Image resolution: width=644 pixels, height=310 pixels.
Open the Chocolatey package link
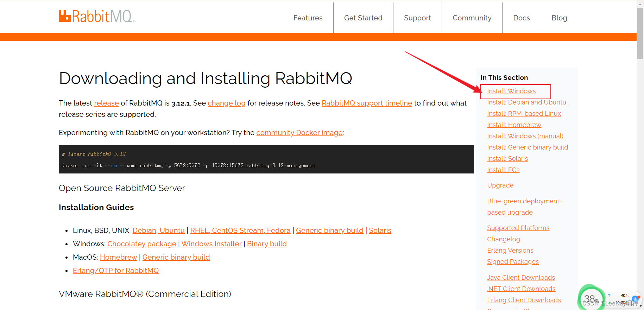142,244
